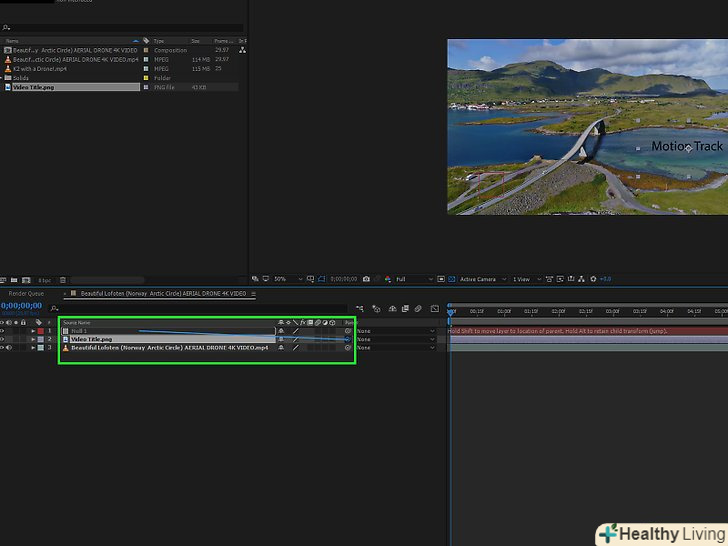Click the Name column header to sort
Viewport: 728px width, 546px height.
(12, 41)
